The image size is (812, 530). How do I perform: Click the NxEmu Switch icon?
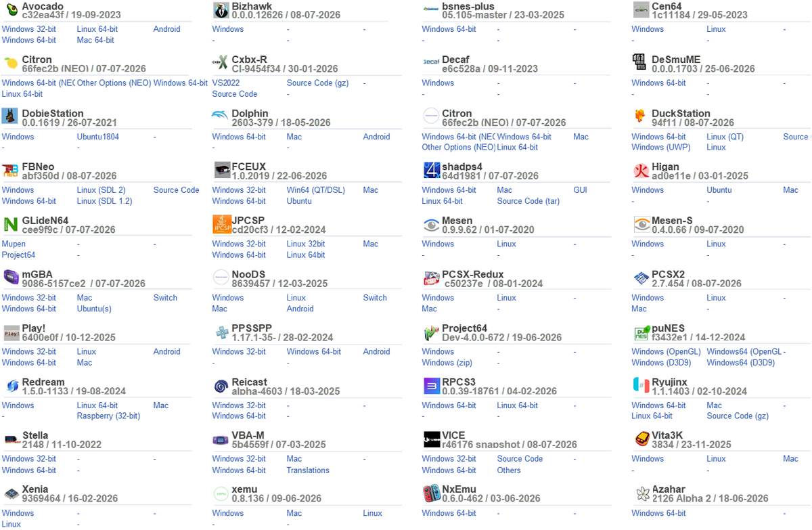[x=431, y=493]
